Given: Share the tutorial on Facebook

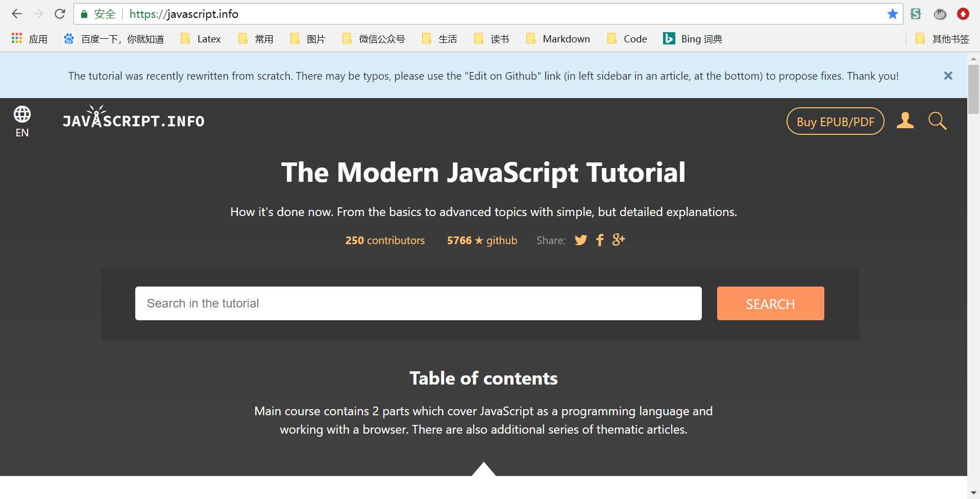Looking at the screenshot, I should coord(600,240).
